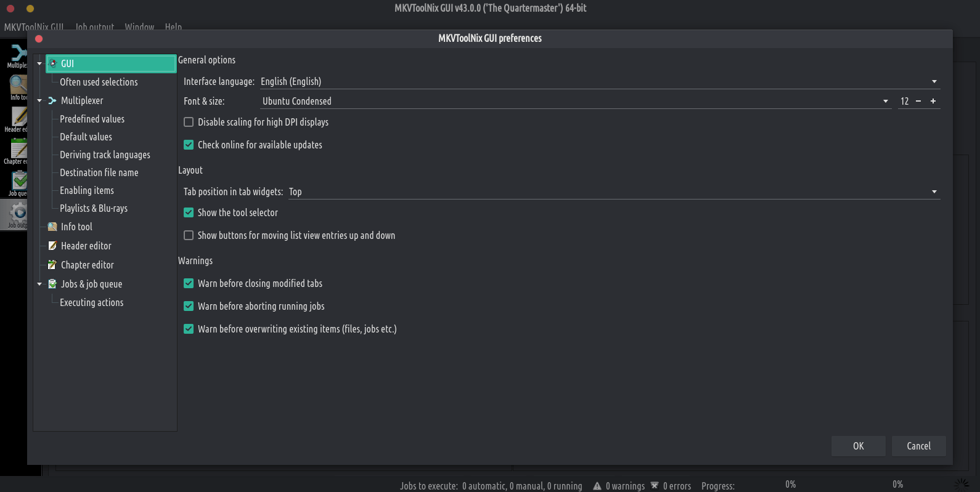Click the warnings triangle icon in status bar
Viewport: 980px width, 492px height.
(x=597, y=486)
